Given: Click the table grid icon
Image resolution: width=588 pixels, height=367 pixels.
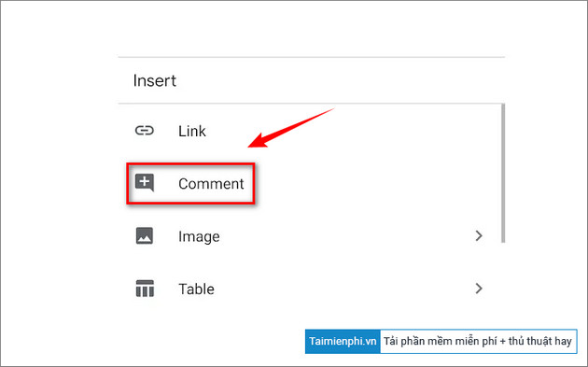Looking at the screenshot, I should (x=145, y=289).
